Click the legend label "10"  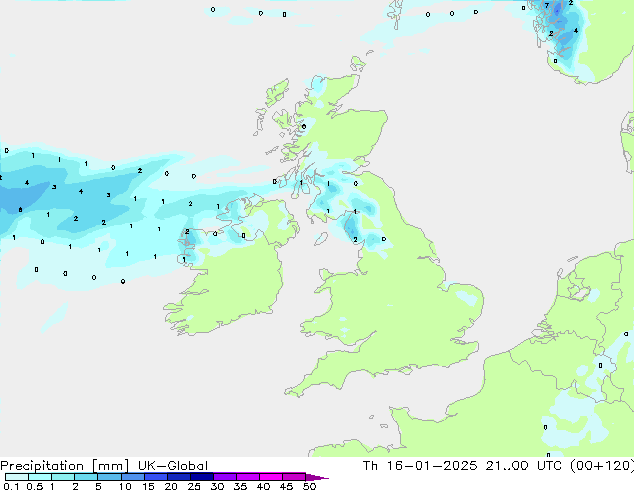click(125, 486)
